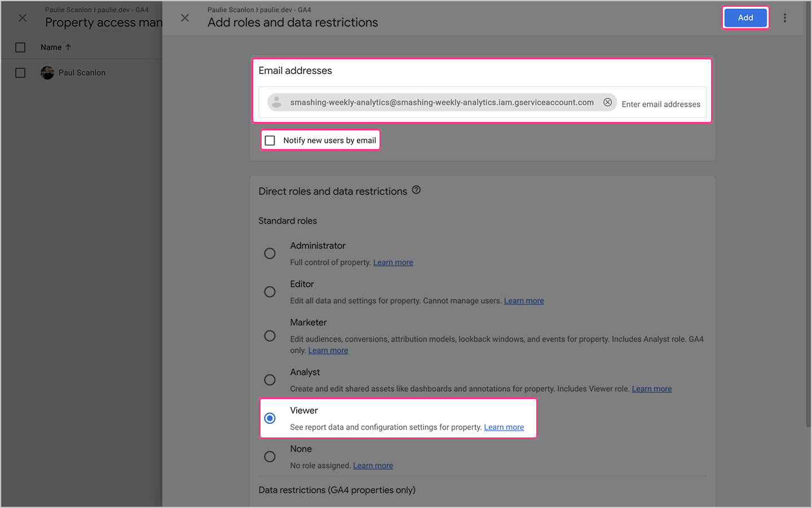Click the Enter email addresses field
The height and width of the screenshot is (508, 812).
[x=660, y=104]
